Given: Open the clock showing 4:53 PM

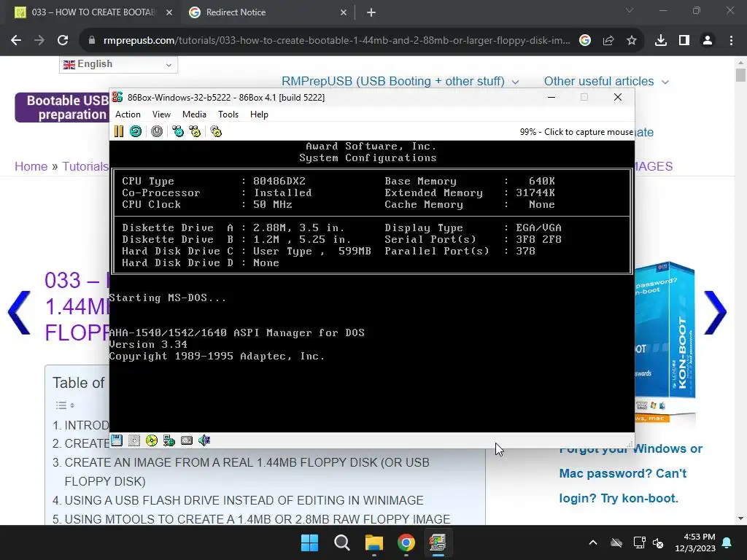Looking at the screenshot, I should 695,542.
